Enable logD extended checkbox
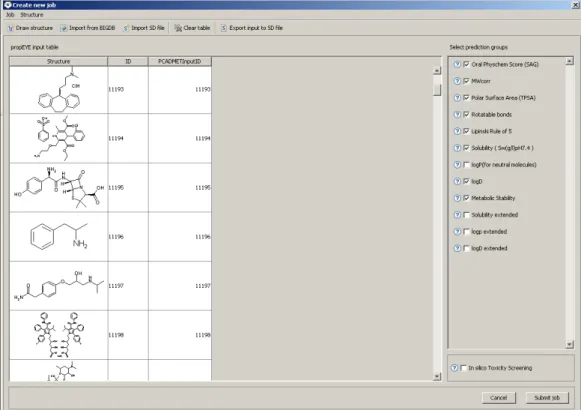The width and height of the screenshot is (581, 410). [467, 248]
